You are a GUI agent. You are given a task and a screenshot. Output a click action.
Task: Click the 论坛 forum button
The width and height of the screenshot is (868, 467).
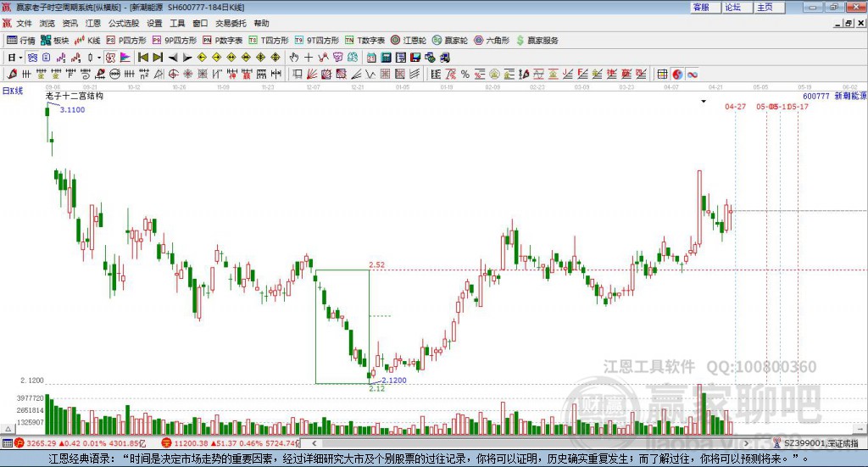[x=732, y=7]
